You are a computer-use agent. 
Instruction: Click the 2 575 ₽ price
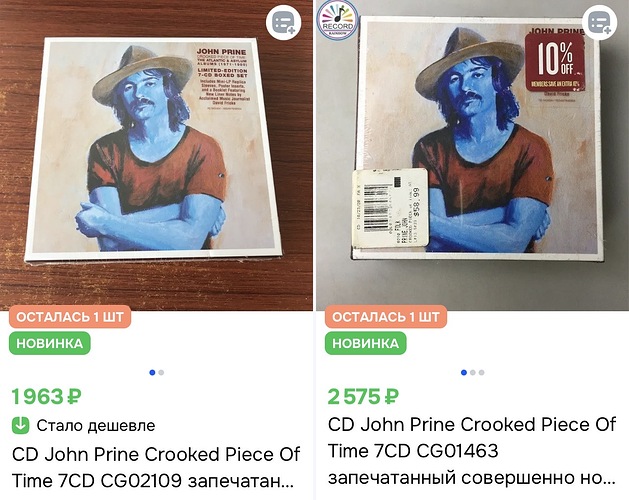[363, 396]
